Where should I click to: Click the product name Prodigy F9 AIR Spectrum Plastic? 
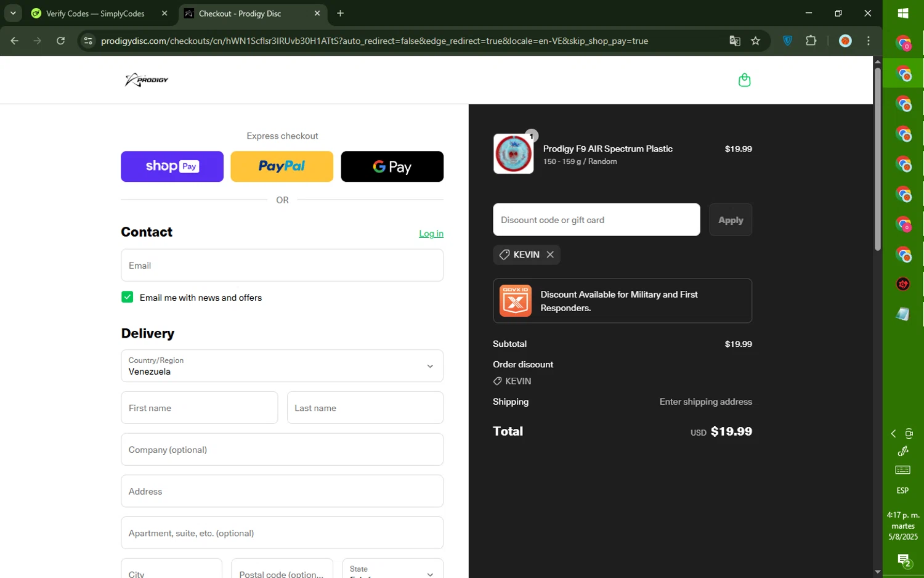607,149
